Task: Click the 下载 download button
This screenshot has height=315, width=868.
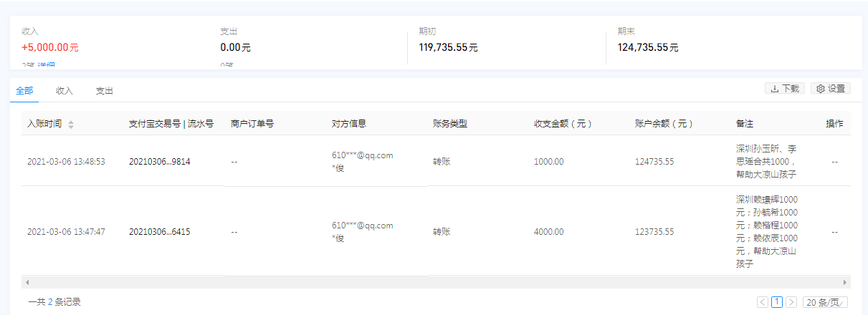Action: tap(786, 89)
